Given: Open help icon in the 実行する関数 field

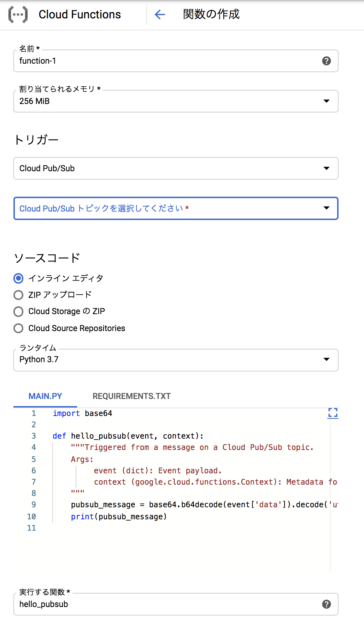Looking at the screenshot, I should (327, 604).
